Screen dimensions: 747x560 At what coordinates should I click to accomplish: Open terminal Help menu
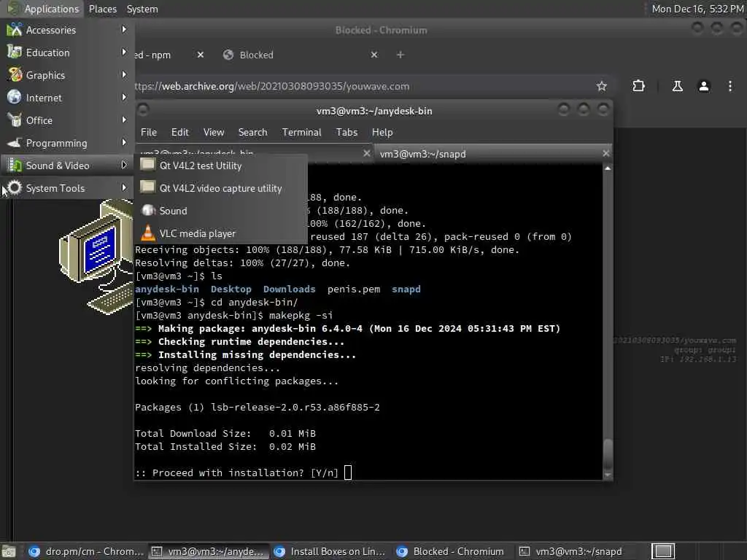pyautogui.click(x=382, y=132)
